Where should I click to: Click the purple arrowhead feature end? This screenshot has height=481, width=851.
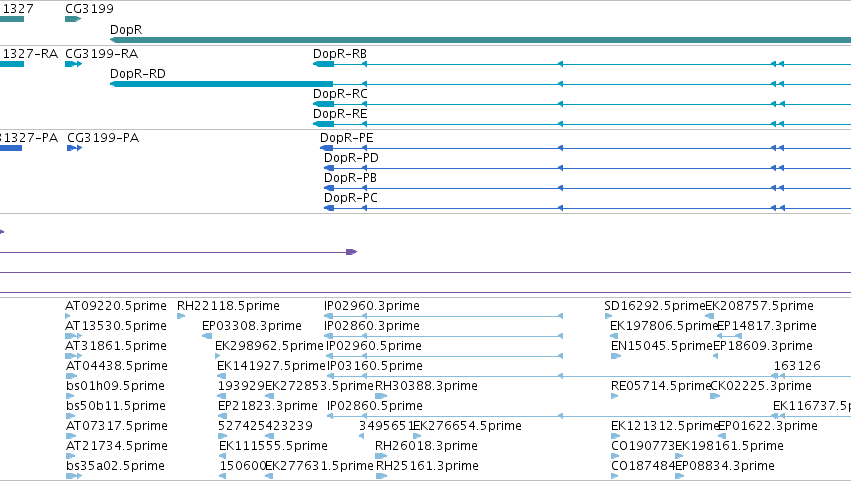[352, 252]
